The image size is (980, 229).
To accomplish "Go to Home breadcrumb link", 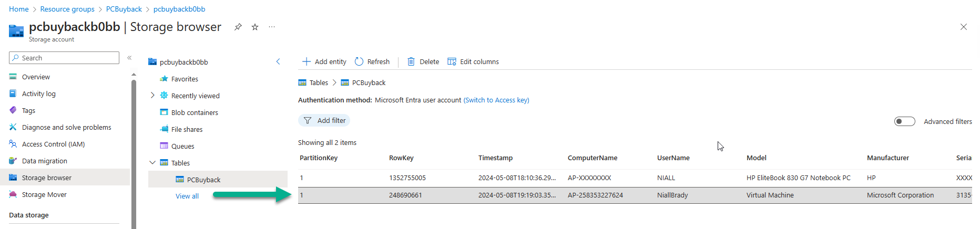I will tap(19, 9).
